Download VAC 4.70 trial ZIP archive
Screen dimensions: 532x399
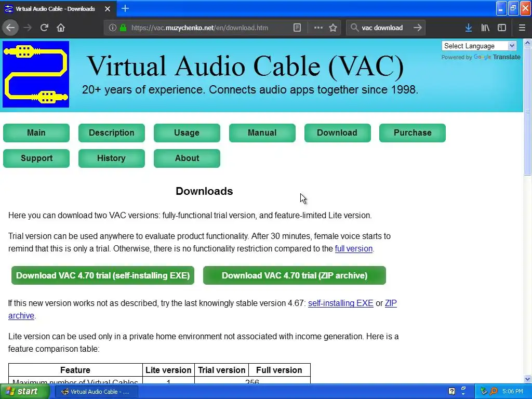[x=295, y=275]
